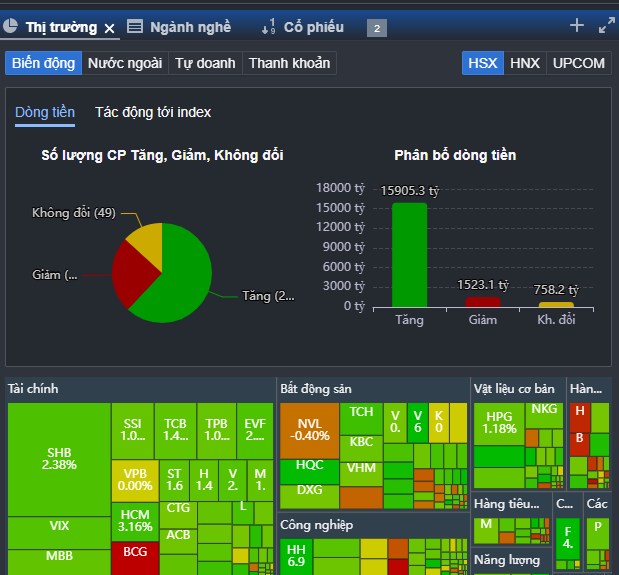Select the Tự doanh filter

pos(205,63)
